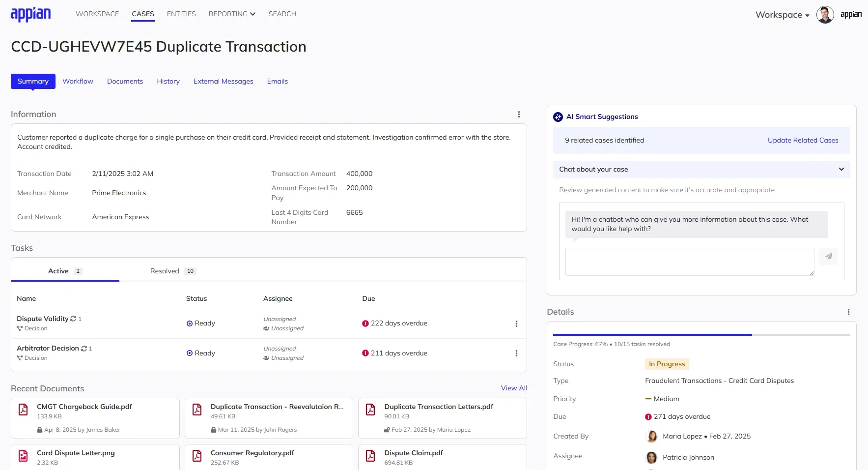Viewport: 868px width, 470px height.
Task: Open the Reporting dropdown menu
Action: [231, 14]
